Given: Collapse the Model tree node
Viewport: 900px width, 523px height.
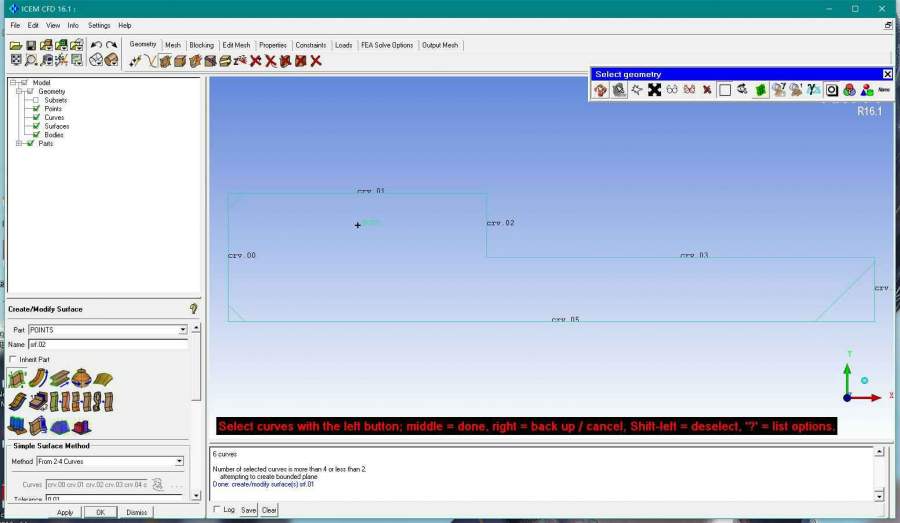Looking at the screenshot, I should point(13,83).
